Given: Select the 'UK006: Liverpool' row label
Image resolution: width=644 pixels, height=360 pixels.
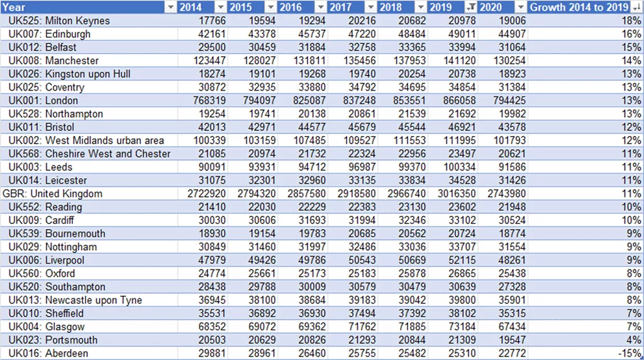Looking at the screenshot, I should (47, 260).
